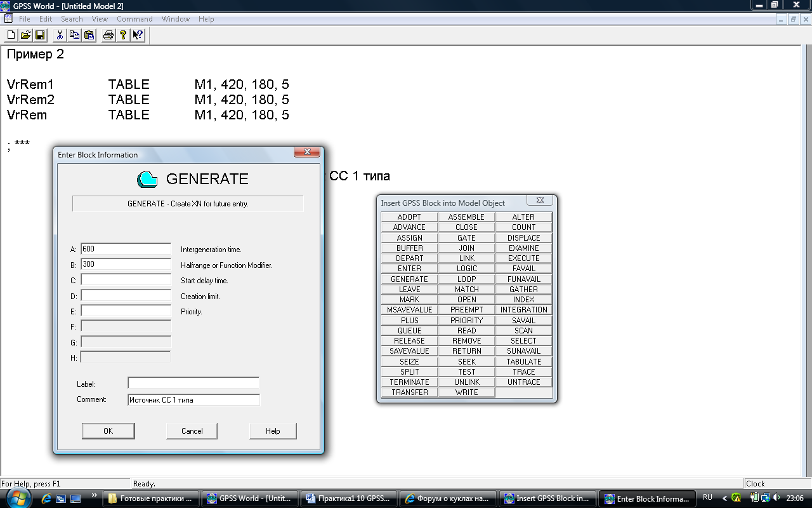812x508 pixels.
Task: Choose the TEST block button
Action: pos(466,371)
